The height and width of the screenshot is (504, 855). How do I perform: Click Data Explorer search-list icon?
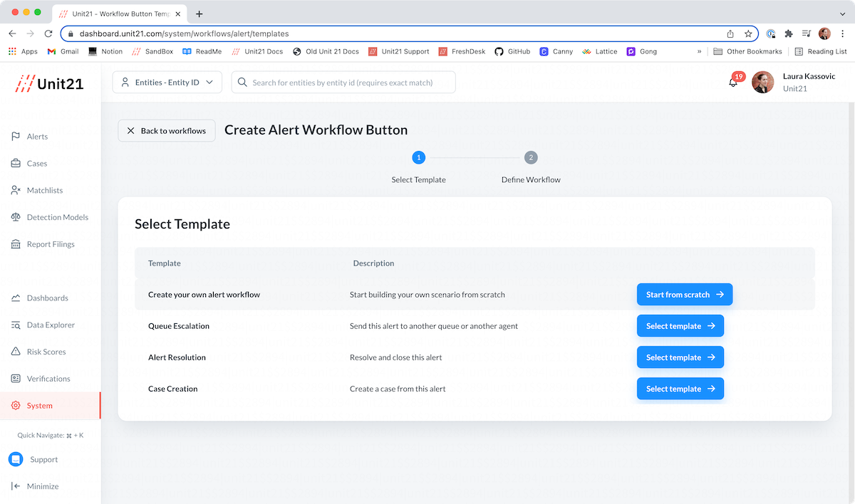16,325
